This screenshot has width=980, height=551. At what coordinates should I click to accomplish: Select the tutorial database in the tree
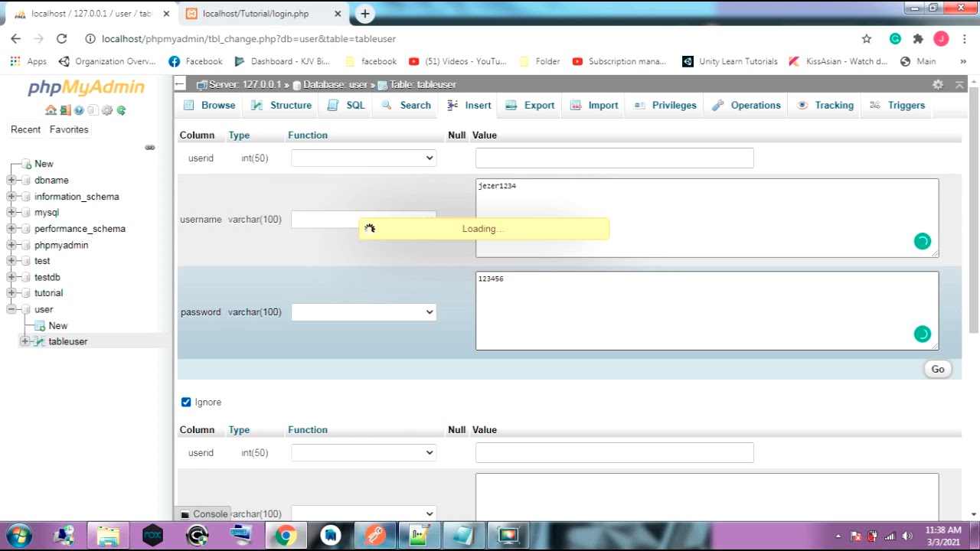point(48,293)
